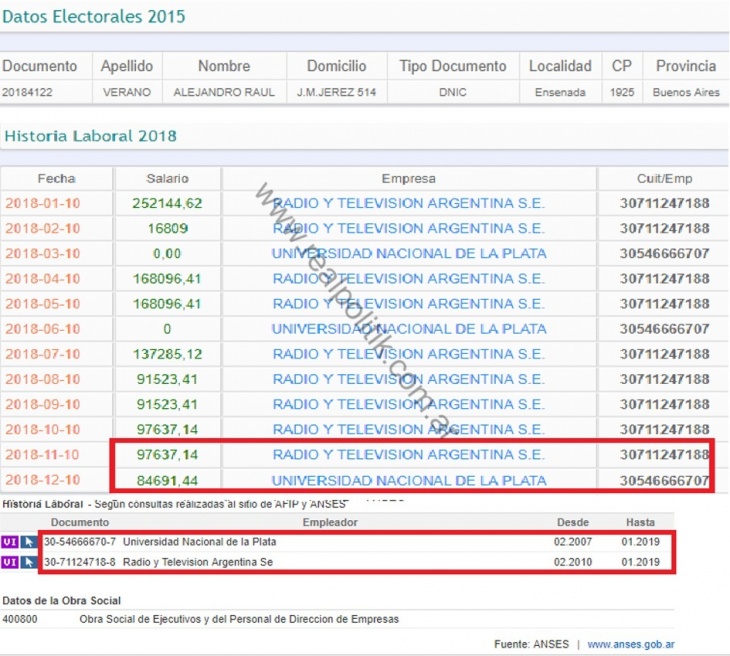Screen dimensions: 730x656
Task: Click the Datos Electorales 2015 heading
Action: pos(94,17)
